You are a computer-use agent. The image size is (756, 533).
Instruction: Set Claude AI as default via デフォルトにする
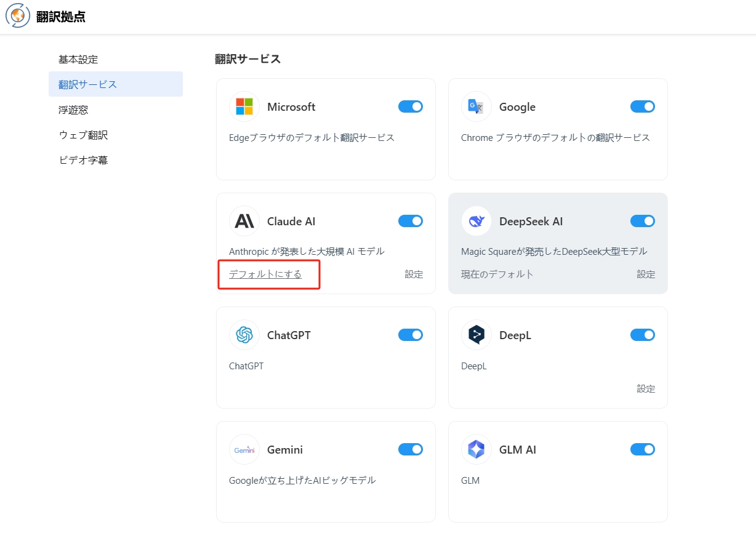pyautogui.click(x=265, y=274)
